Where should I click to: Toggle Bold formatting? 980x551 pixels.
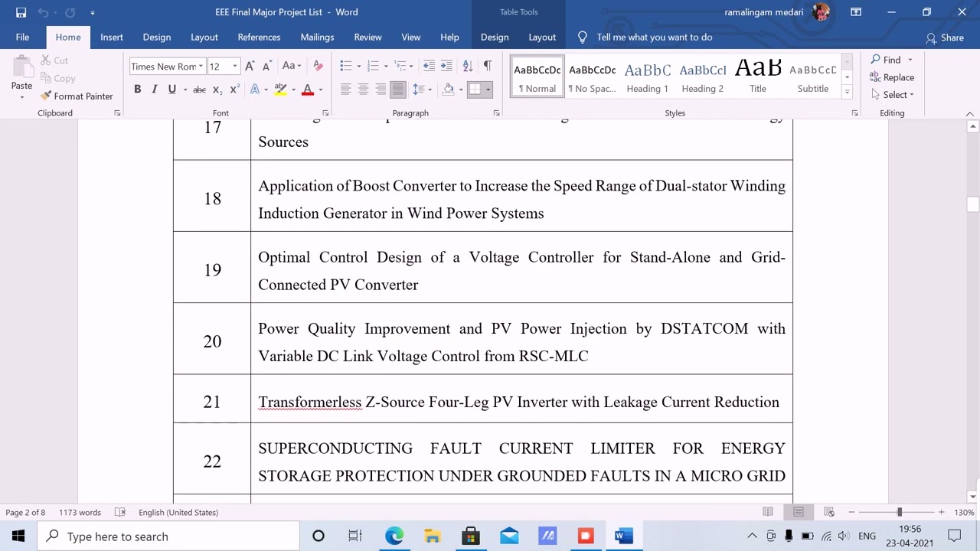137,90
